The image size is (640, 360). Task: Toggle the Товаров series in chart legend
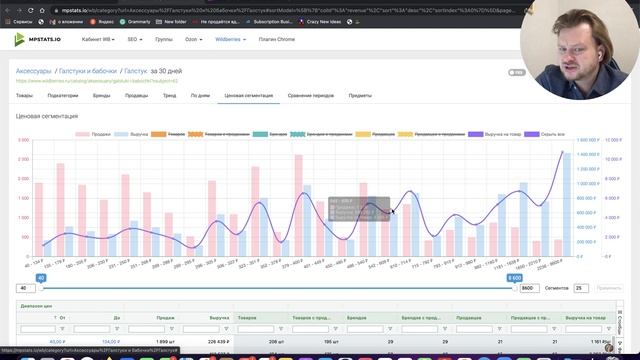(168, 134)
